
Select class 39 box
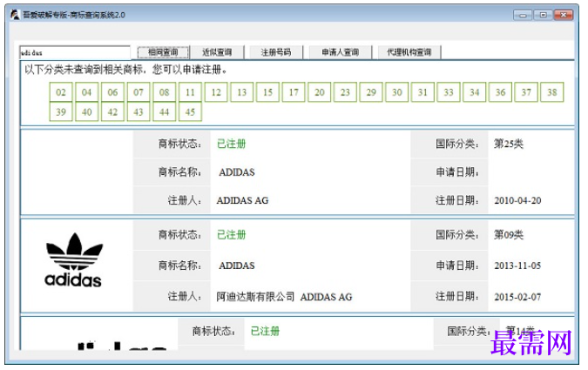click(61, 111)
